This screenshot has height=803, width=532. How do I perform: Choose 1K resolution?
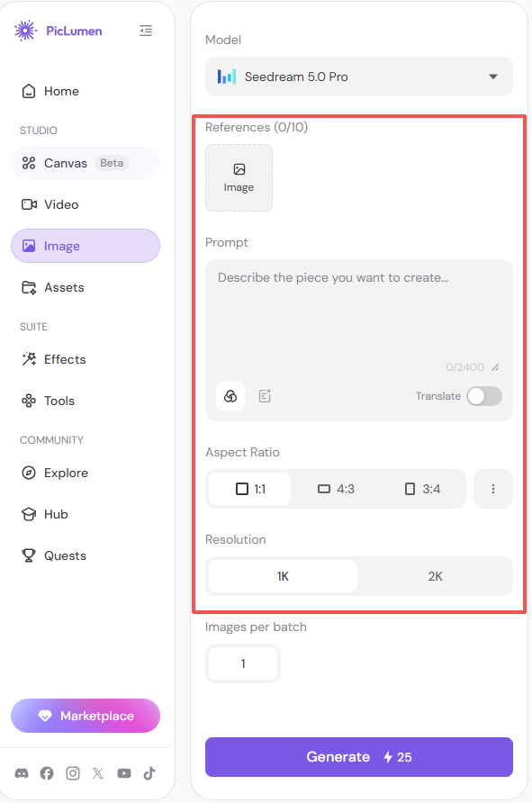coord(283,576)
